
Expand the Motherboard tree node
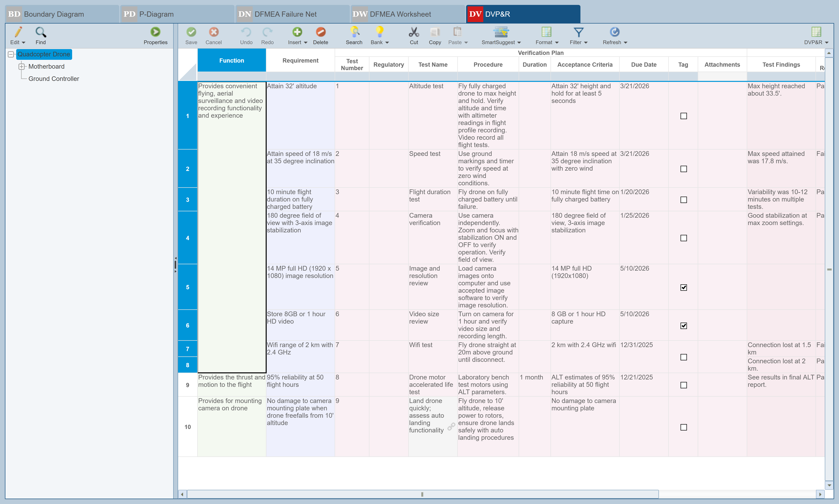point(22,67)
